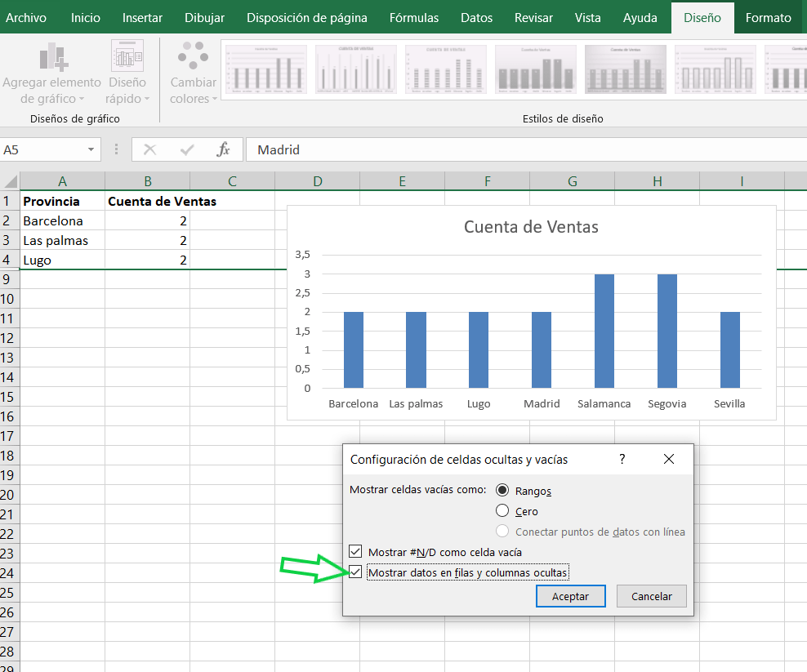Select Cero radio option
The height and width of the screenshot is (672, 807).
(x=502, y=510)
